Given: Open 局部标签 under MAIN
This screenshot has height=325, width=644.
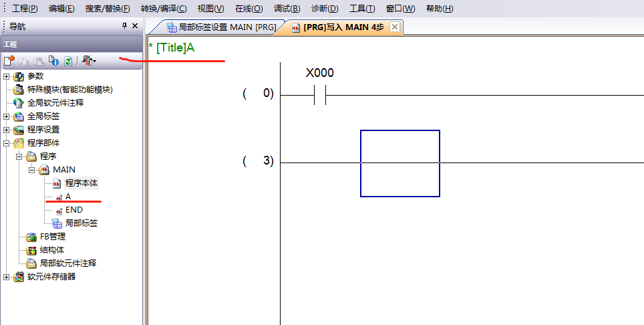Looking at the screenshot, I should [81, 223].
